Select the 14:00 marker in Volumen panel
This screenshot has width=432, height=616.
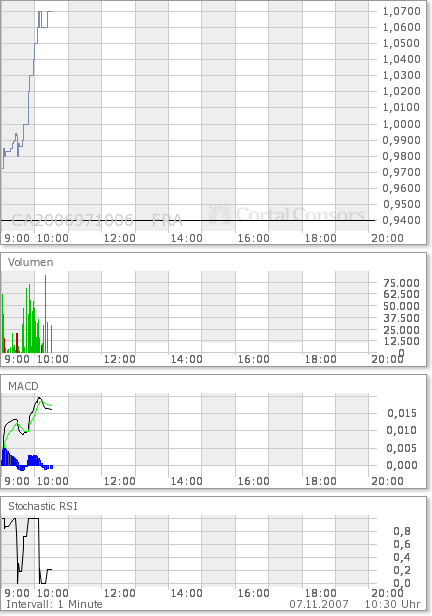(187, 359)
